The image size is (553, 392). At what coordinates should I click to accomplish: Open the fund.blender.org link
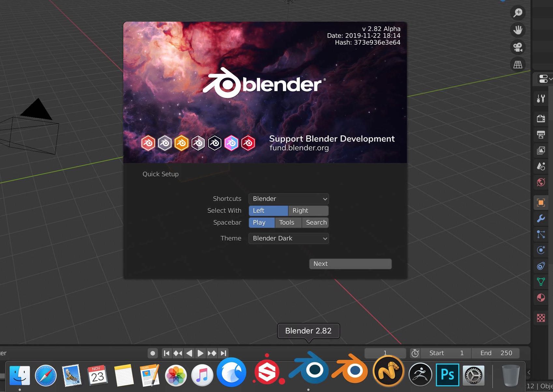[x=299, y=148]
